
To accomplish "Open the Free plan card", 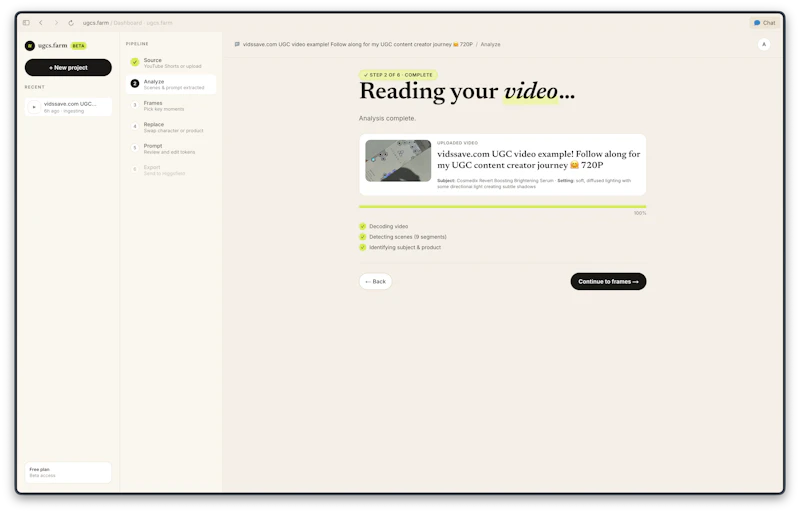I will 68,472.
